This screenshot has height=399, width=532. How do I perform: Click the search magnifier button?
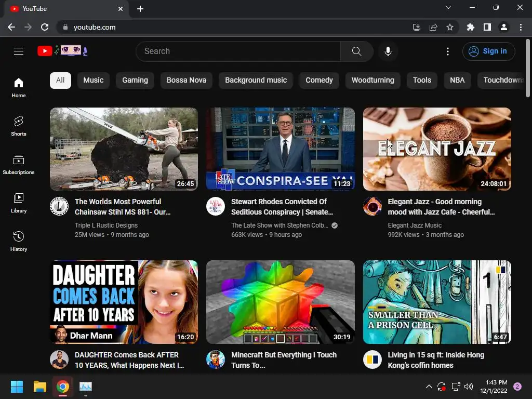click(x=356, y=51)
